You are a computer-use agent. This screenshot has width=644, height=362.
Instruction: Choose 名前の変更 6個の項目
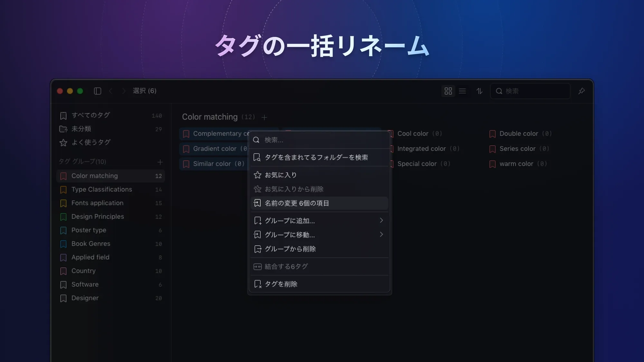pos(319,203)
